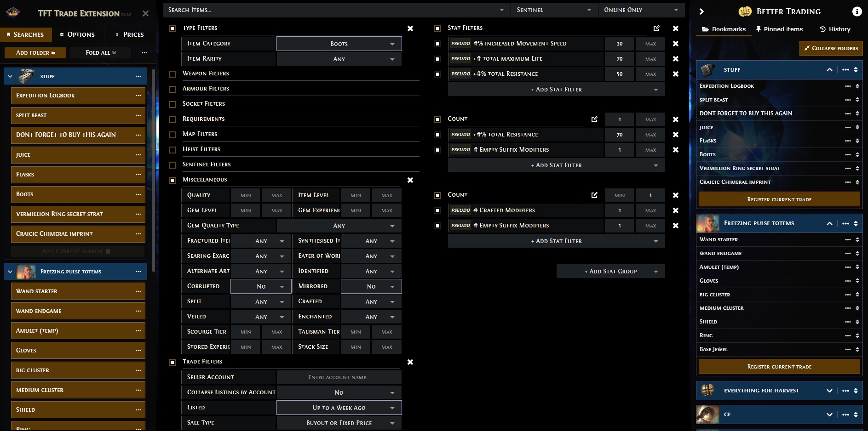868x431 pixels.
Task: Remove the Miscellaneous filter group
Action: point(410,180)
